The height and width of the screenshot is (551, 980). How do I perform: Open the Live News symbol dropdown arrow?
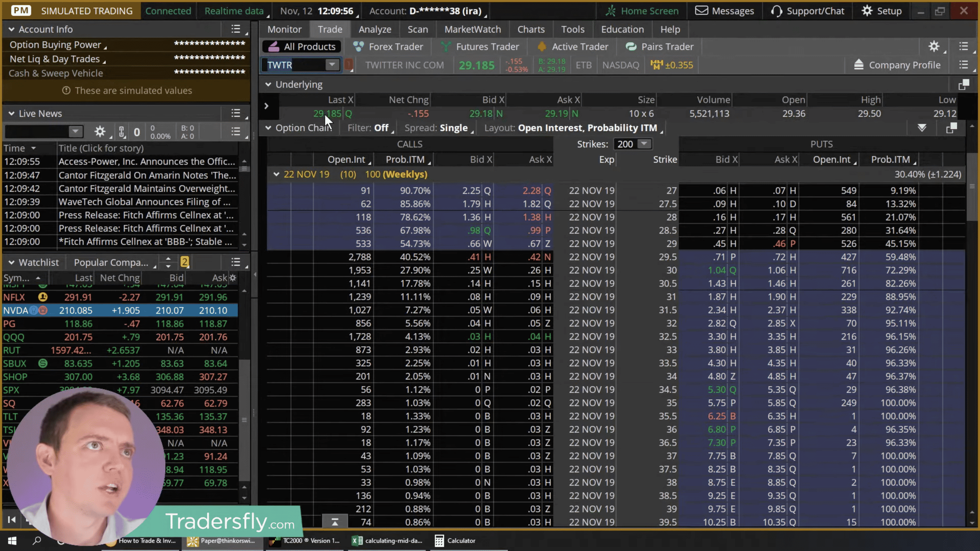click(x=75, y=132)
